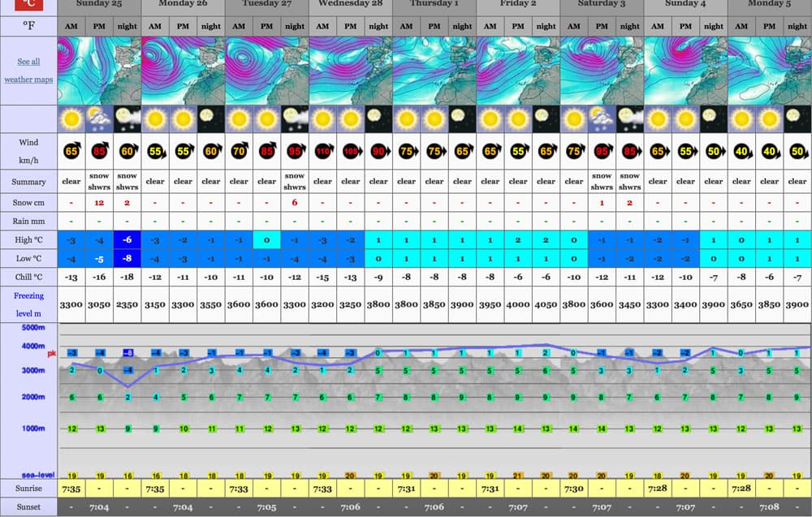
Task: Click the AM column header under Sunday 25
Action: [71, 25]
